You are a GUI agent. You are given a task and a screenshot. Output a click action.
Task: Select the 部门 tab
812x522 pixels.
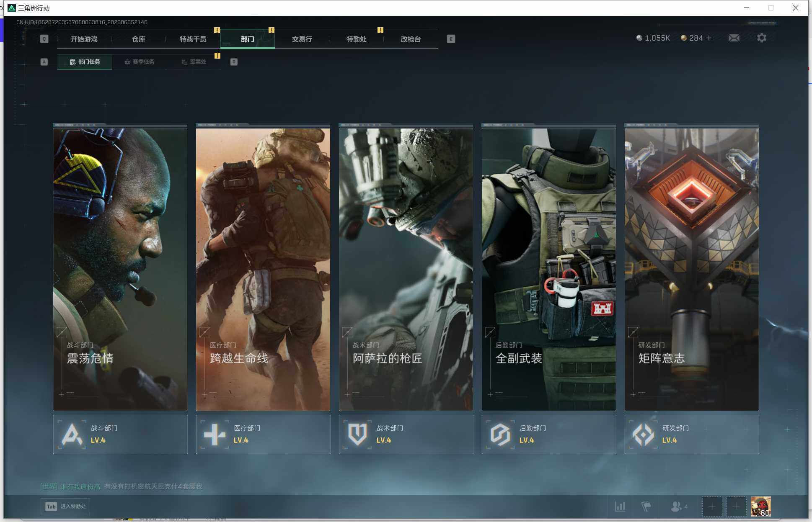[247, 39]
